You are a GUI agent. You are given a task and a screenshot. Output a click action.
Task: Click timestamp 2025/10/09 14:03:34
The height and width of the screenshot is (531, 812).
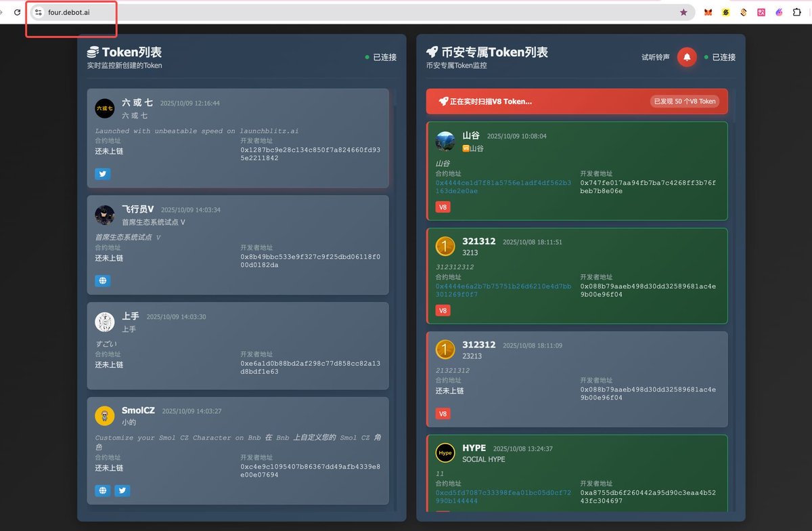pyautogui.click(x=191, y=210)
